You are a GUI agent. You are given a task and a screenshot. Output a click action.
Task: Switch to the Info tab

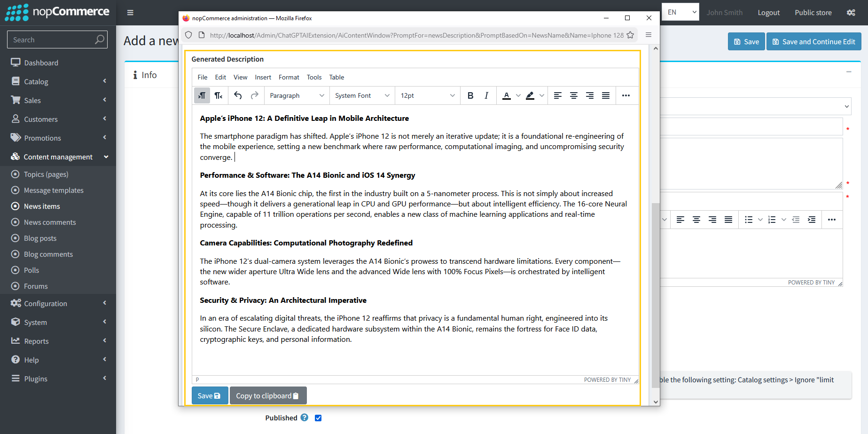tap(149, 75)
